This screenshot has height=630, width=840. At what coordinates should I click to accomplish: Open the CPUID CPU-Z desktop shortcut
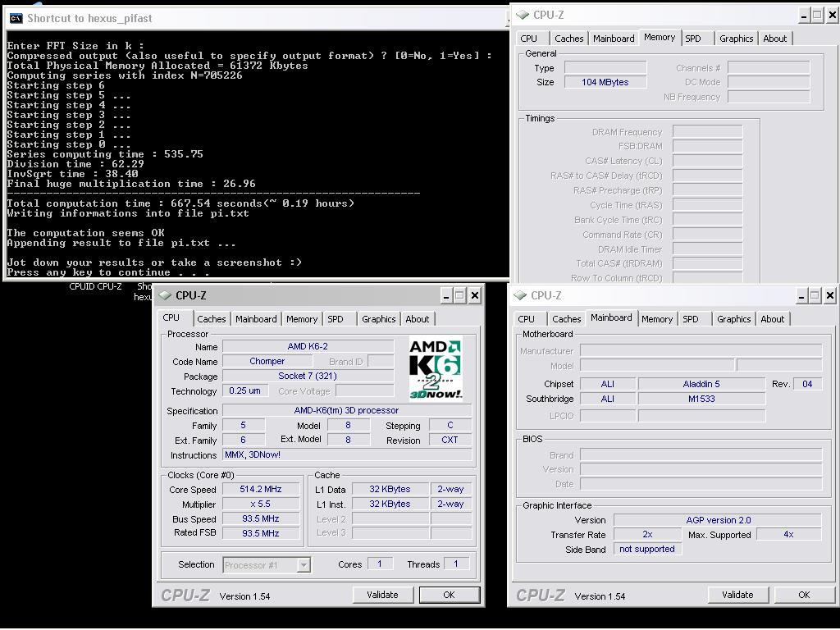(x=95, y=286)
